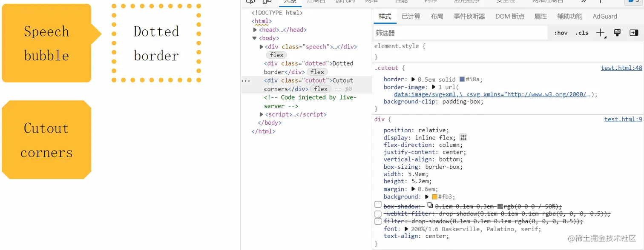The height and width of the screenshot is (250, 644).
Task: Open the 辅助功能 tab
Action: 570,16
